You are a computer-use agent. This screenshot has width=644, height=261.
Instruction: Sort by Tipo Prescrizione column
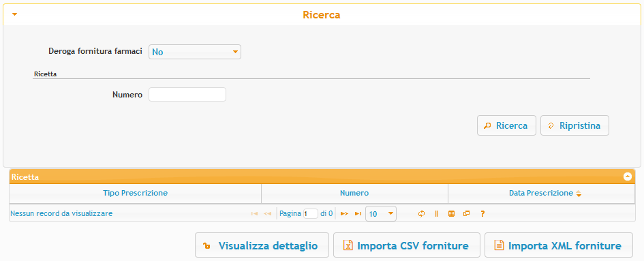[x=135, y=193]
